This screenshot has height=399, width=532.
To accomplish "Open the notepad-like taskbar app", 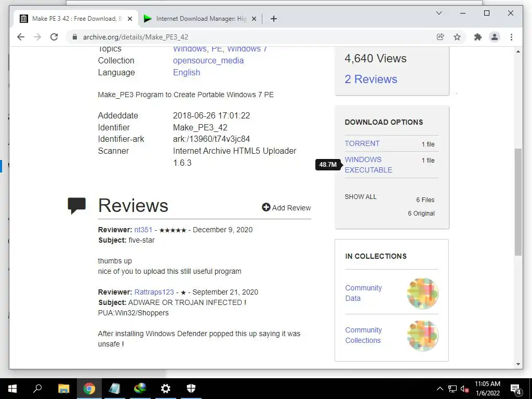I will (x=114, y=389).
